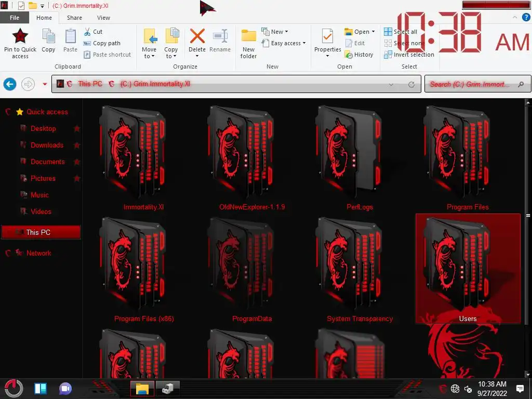
Task: Go back using the blue arrow
Action: pyautogui.click(x=10, y=84)
